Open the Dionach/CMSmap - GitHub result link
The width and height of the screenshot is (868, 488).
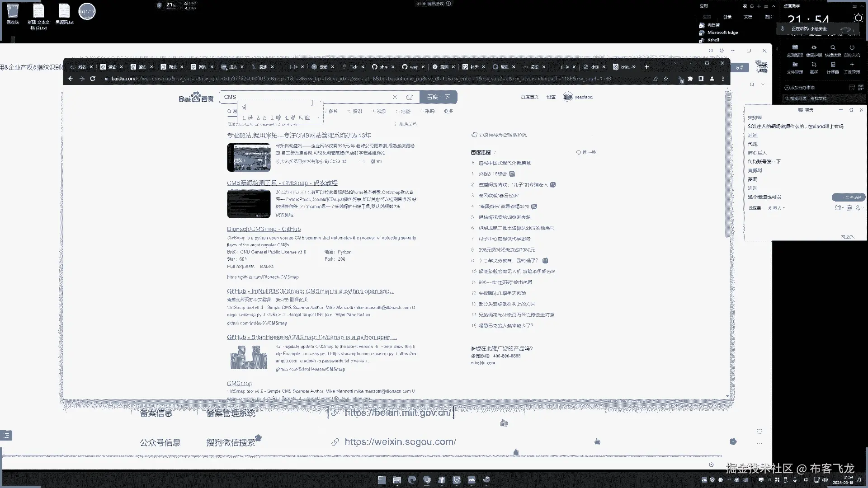pos(264,229)
